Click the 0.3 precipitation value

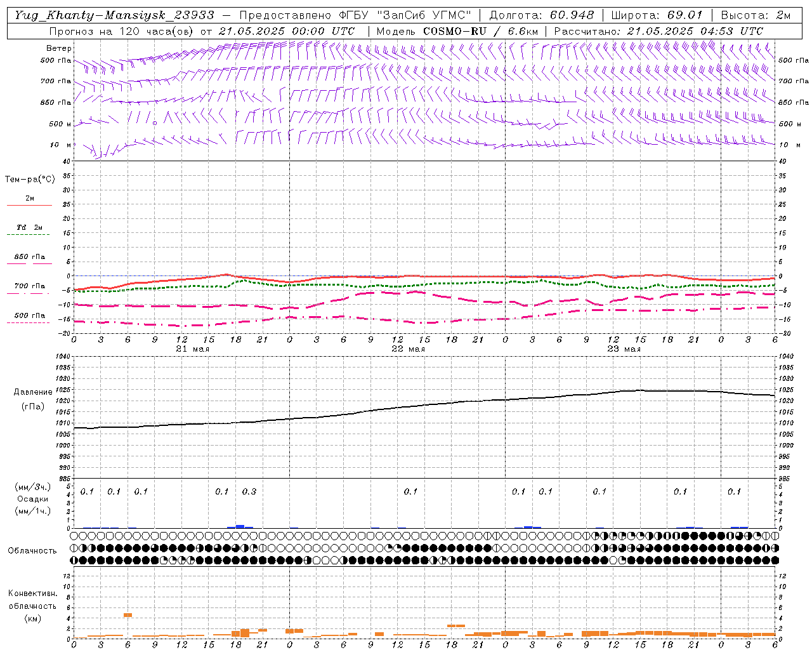pos(249,492)
